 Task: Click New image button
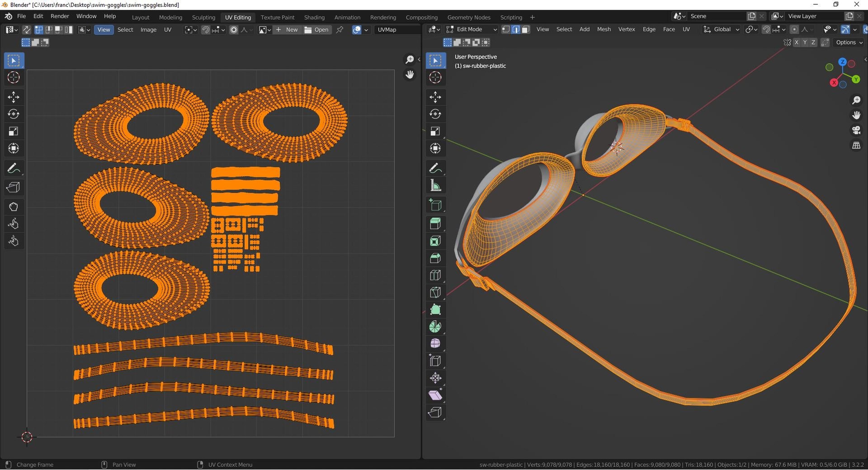(x=288, y=30)
